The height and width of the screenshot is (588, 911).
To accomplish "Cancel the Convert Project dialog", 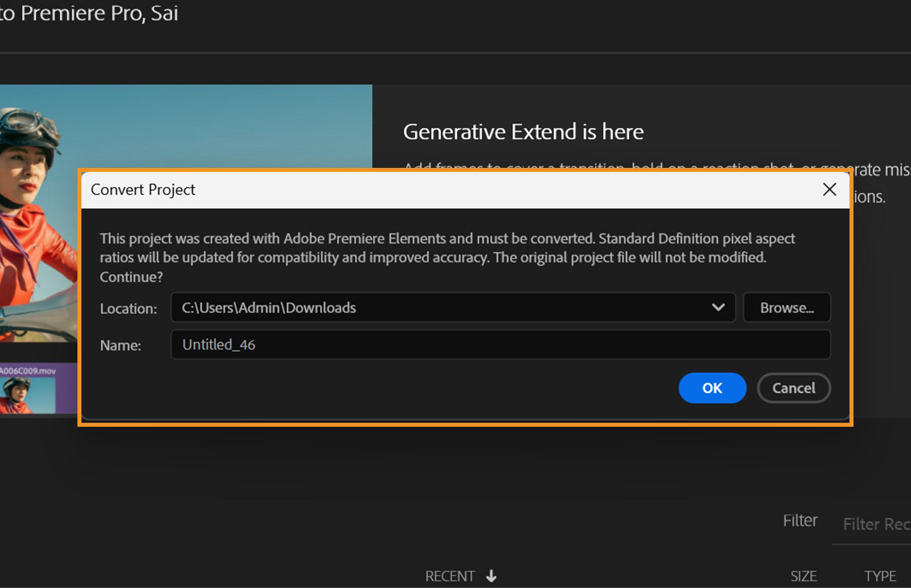I will click(x=794, y=388).
